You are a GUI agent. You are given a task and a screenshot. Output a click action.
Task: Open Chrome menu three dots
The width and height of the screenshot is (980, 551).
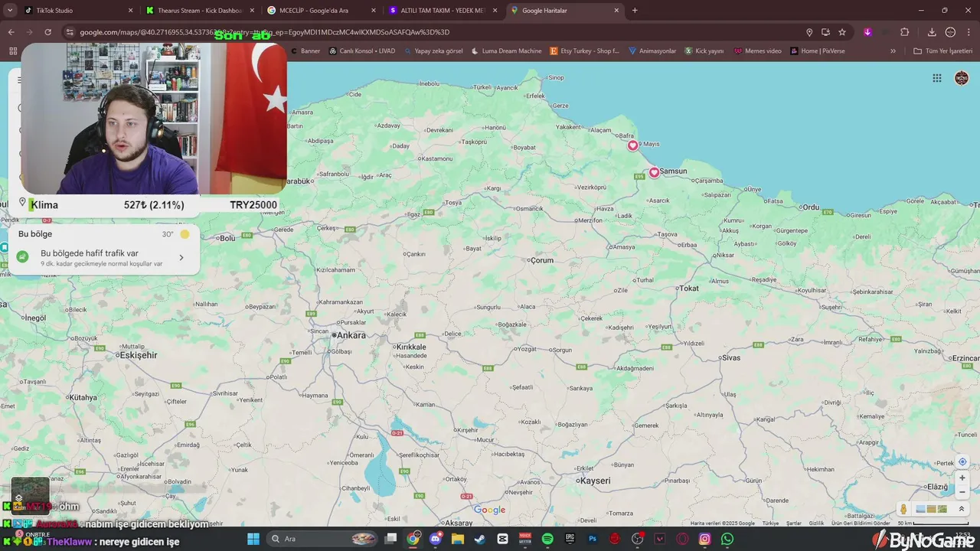[x=969, y=32]
